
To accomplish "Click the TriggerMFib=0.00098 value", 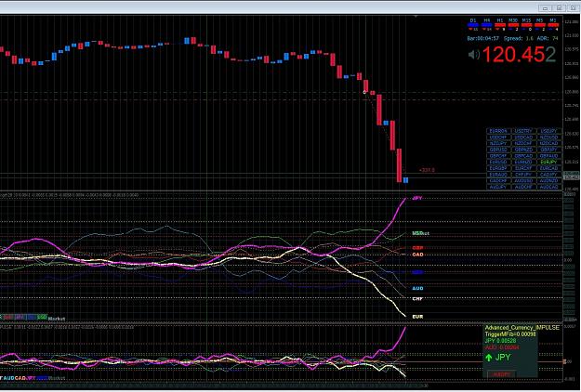I will coord(509,334).
